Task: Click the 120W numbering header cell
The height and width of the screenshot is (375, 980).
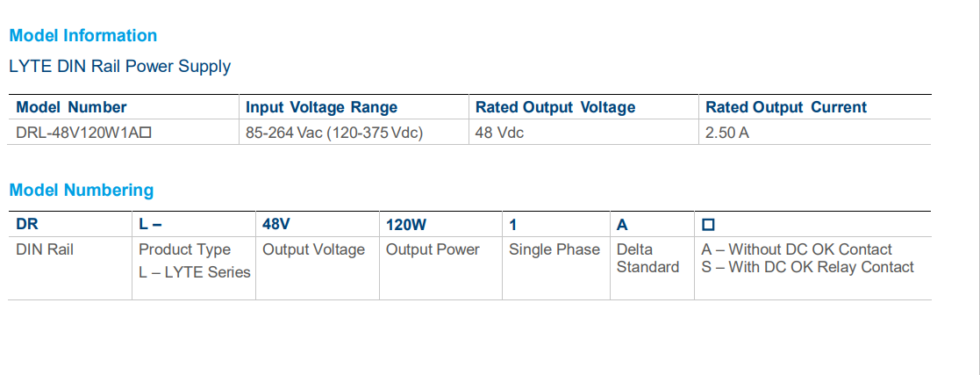Action: click(406, 225)
